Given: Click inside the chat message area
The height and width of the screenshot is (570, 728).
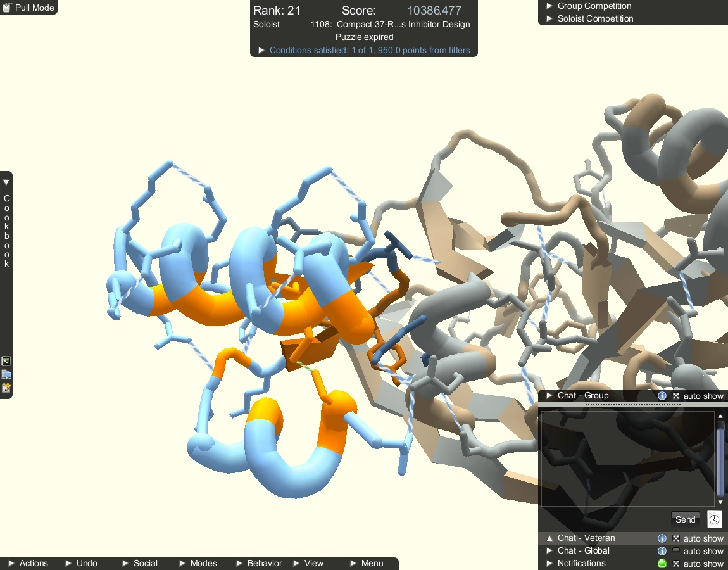Looking at the screenshot, I should (628, 459).
